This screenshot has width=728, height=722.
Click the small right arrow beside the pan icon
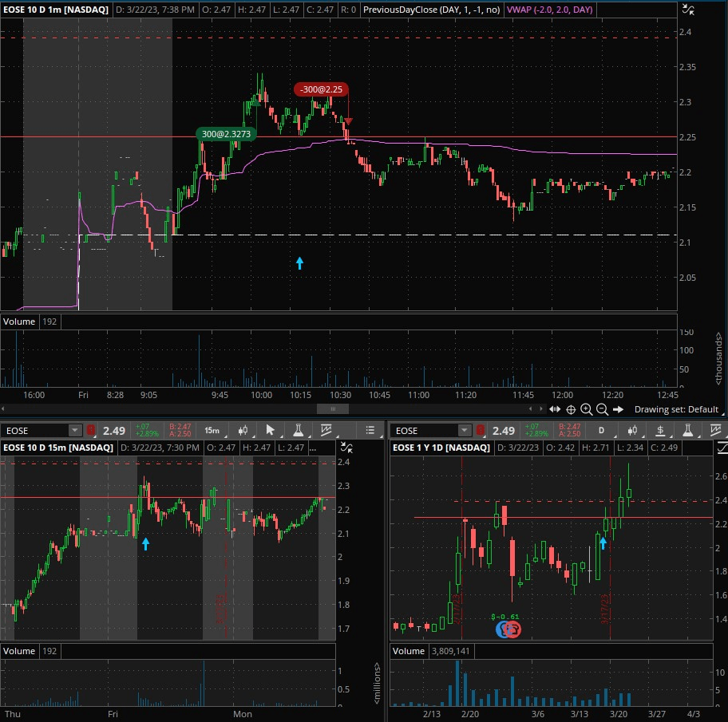(541, 408)
